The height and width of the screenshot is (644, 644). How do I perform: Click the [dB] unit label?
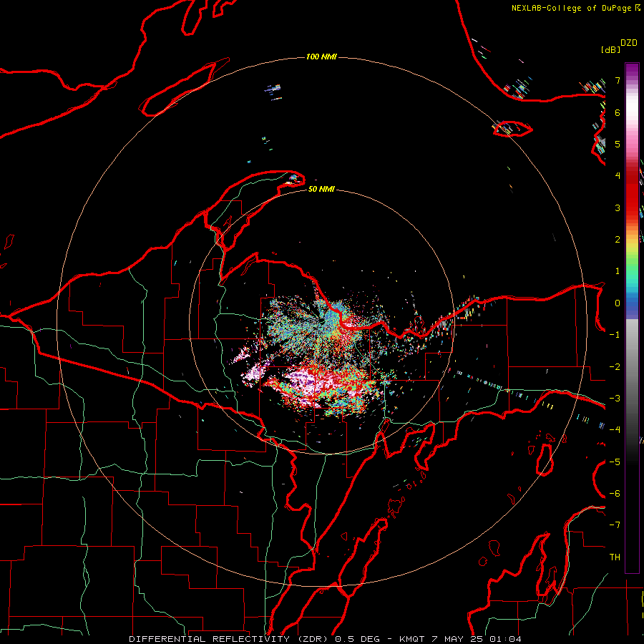pos(610,49)
